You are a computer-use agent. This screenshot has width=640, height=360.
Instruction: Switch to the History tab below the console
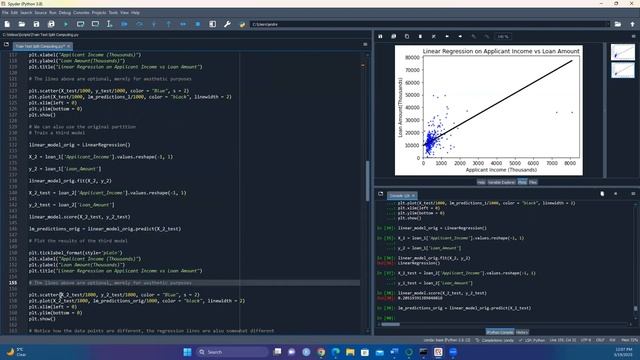point(522,332)
